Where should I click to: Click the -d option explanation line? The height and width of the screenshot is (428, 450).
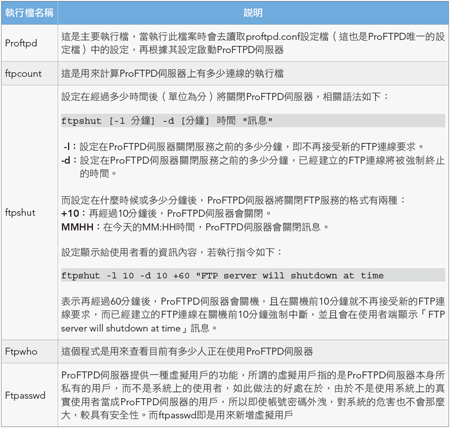pyautogui.click(x=253, y=167)
